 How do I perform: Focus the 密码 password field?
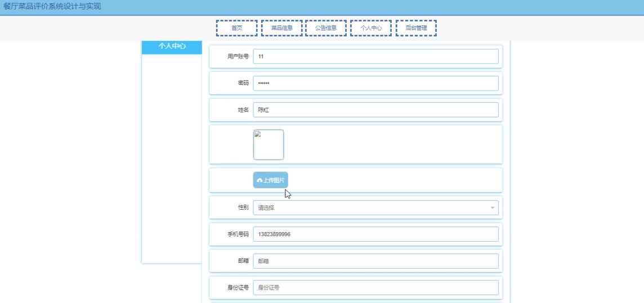(x=376, y=83)
